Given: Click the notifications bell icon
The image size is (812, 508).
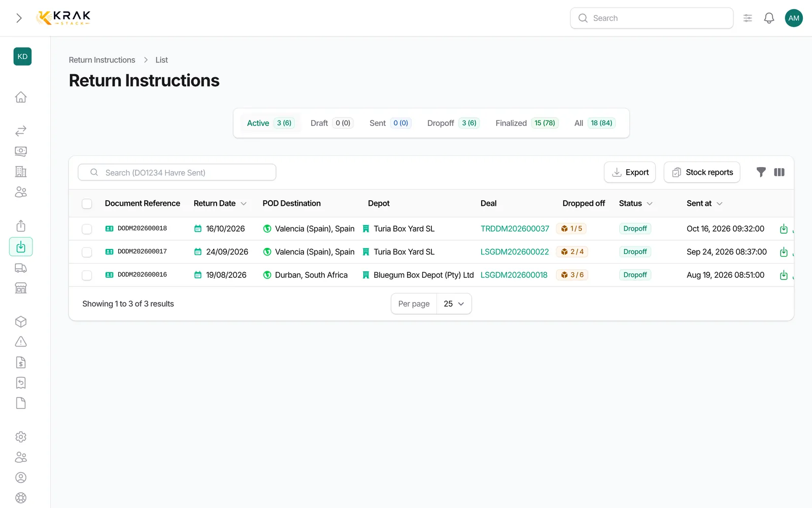Looking at the screenshot, I should 769,18.
